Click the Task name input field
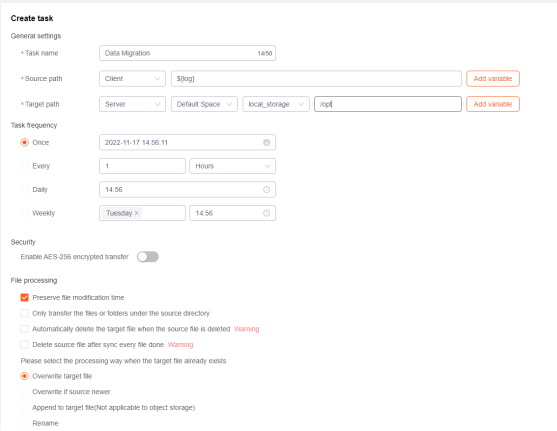The width and height of the screenshot is (557, 431). [x=188, y=53]
